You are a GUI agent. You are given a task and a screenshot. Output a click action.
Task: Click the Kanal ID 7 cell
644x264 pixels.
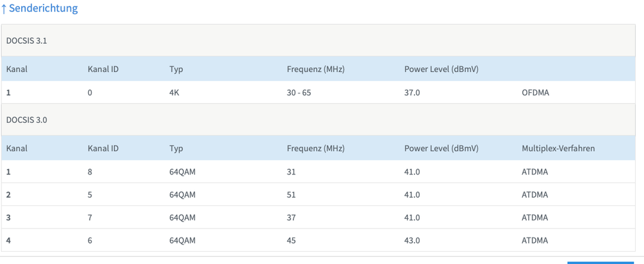pyautogui.click(x=90, y=218)
